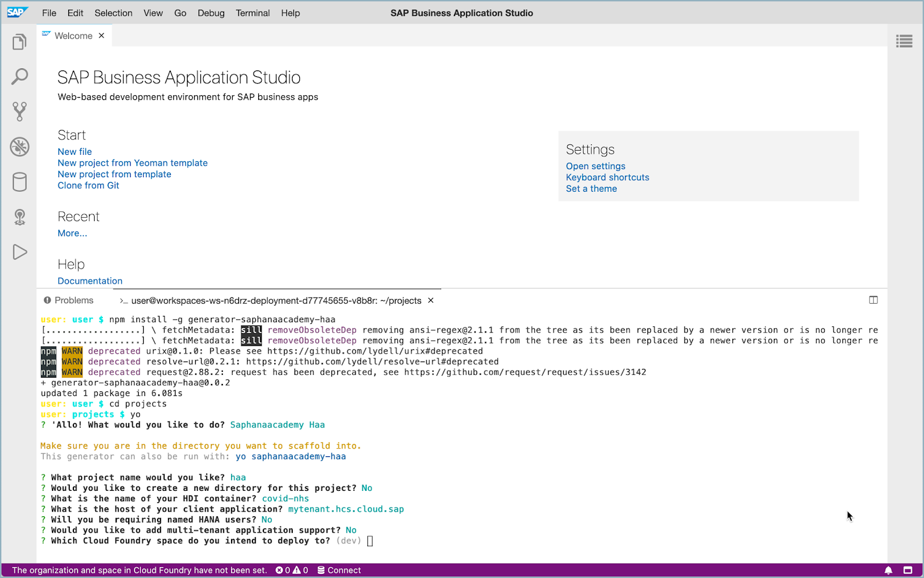Click the Set a theme link
The width and height of the screenshot is (924, 578).
pos(591,189)
